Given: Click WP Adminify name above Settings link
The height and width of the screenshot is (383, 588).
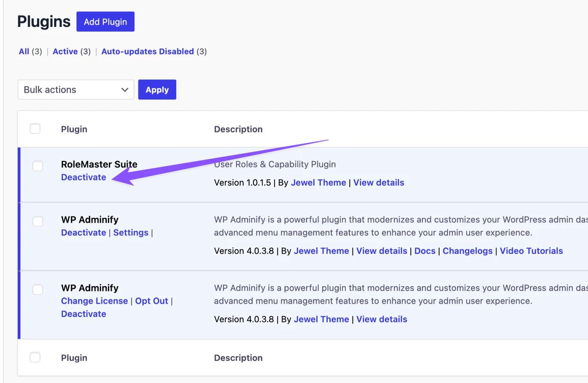Looking at the screenshot, I should coord(90,220).
